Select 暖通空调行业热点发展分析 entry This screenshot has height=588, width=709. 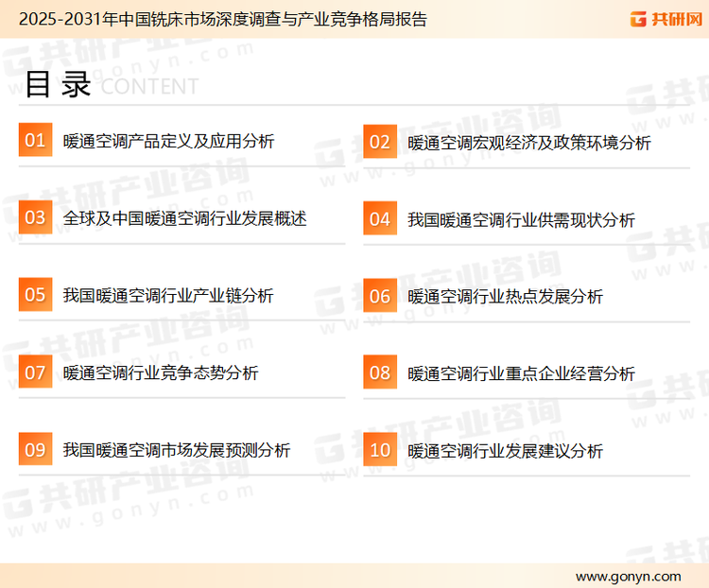[x=505, y=297]
